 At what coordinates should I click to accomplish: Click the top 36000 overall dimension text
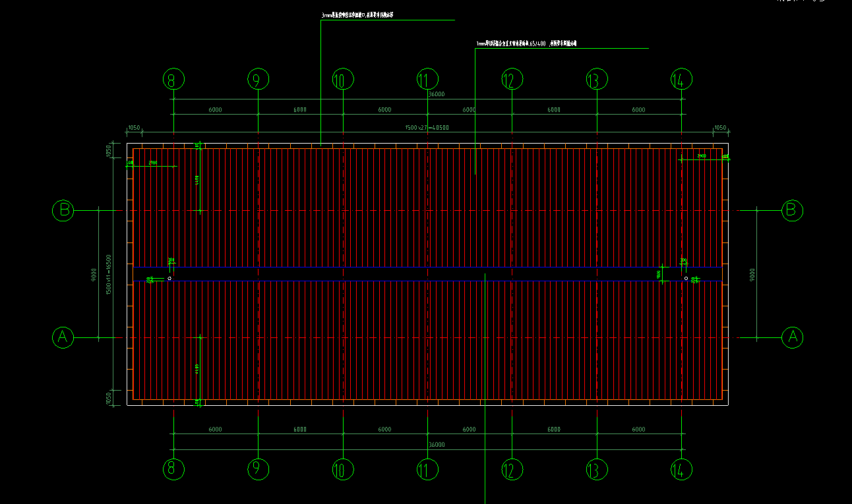437,94
